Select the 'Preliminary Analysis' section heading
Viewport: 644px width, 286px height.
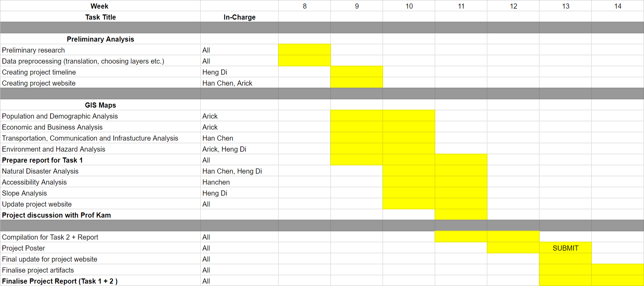coord(100,39)
